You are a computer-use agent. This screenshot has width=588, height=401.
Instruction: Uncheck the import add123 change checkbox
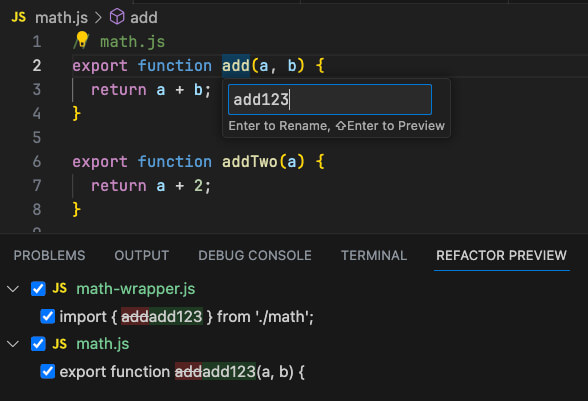tap(48, 317)
